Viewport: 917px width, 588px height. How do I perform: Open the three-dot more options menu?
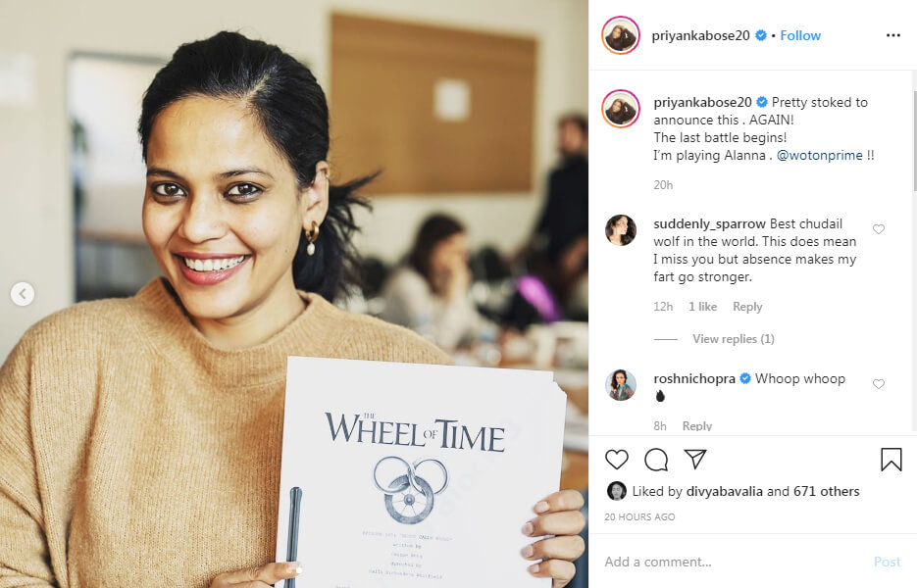click(893, 35)
